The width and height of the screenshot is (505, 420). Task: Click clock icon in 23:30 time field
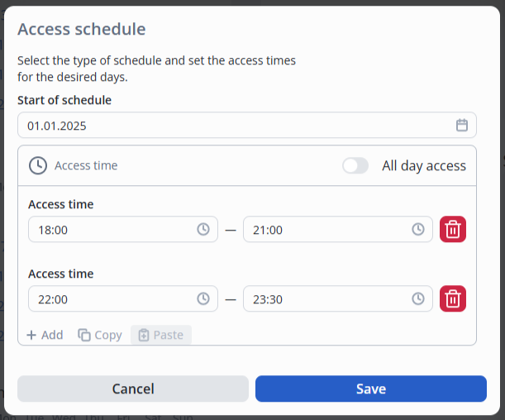418,299
